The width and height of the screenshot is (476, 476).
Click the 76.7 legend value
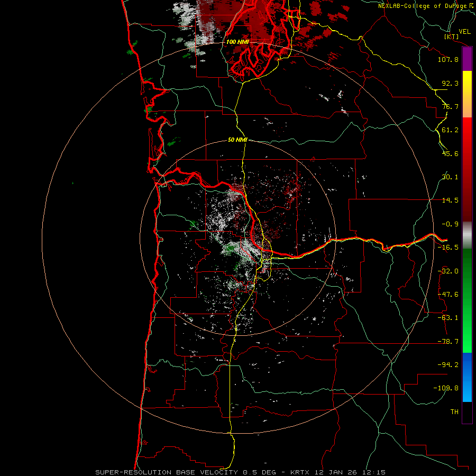tap(450, 106)
